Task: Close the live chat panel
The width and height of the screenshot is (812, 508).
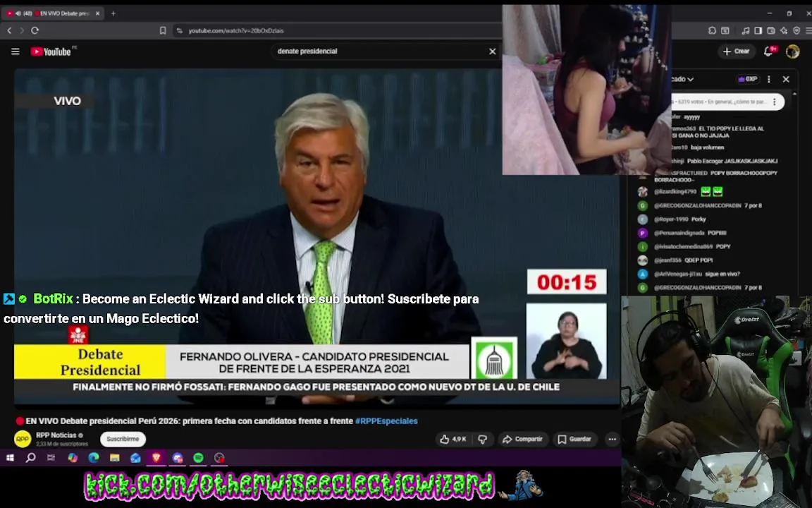Action: 786,79
